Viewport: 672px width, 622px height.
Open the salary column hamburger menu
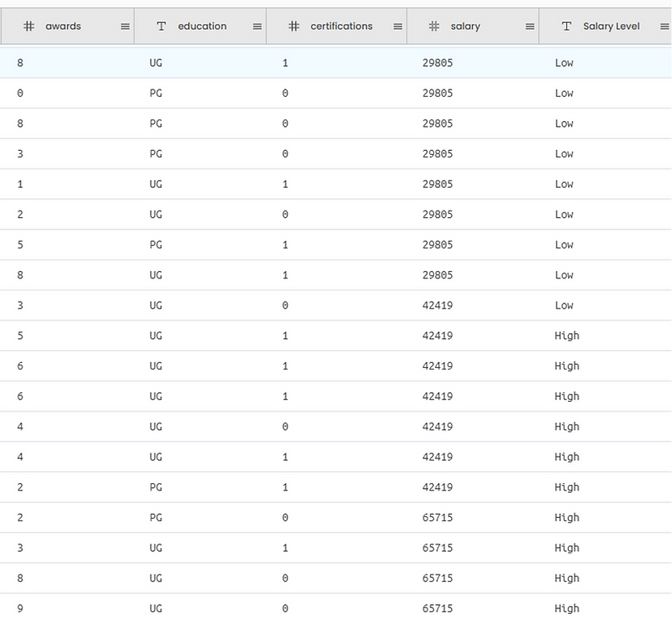tap(530, 27)
